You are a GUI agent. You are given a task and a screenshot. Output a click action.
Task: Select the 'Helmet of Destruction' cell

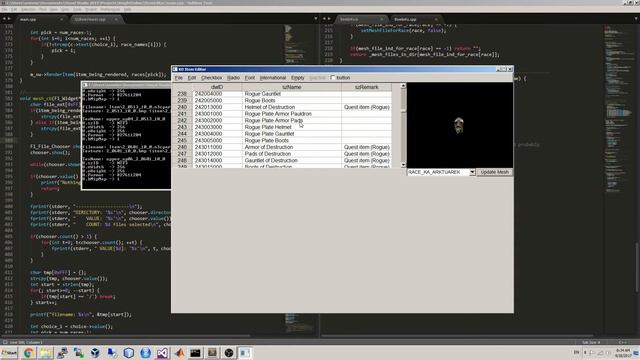pyautogui.click(x=291, y=107)
